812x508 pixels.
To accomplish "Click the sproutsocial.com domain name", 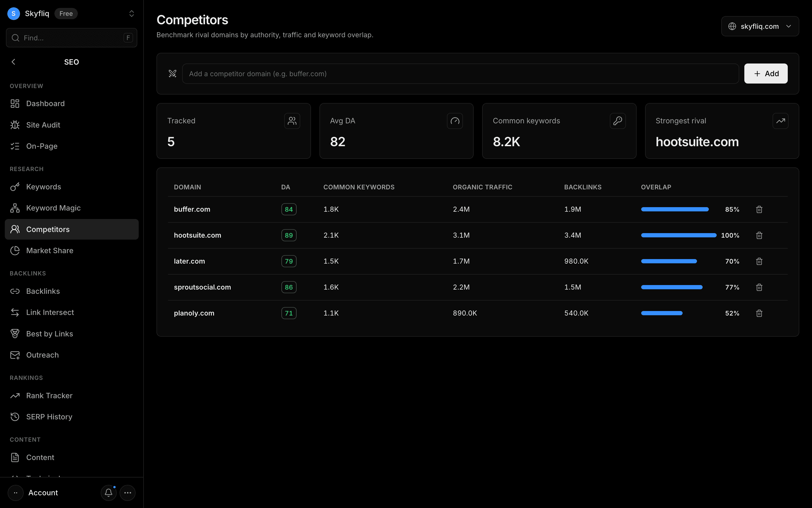I will click(x=202, y=287).
